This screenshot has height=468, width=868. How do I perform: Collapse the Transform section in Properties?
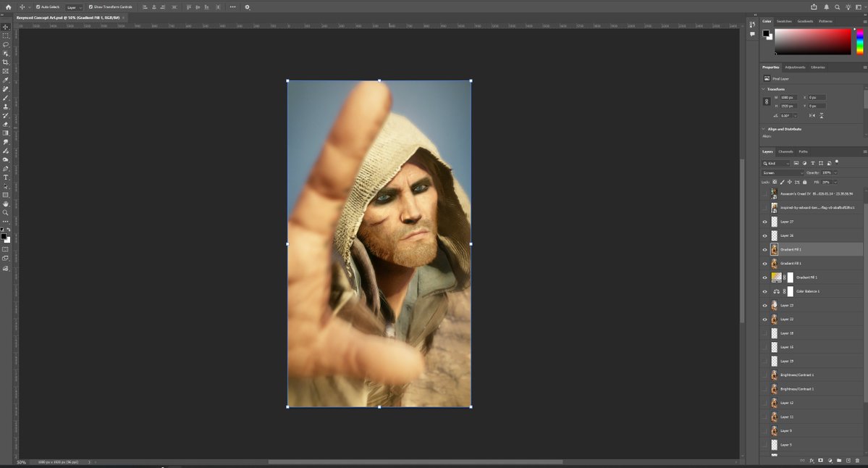[x=763, y=88]
